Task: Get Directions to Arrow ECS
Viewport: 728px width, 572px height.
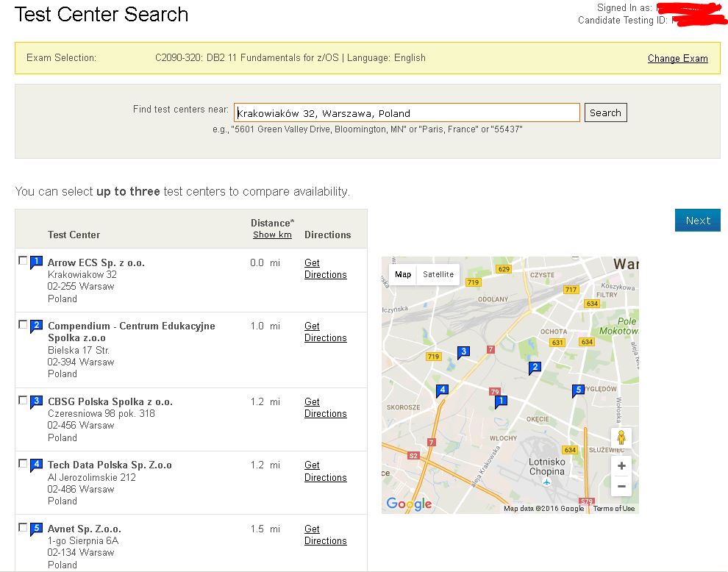Action: (326, 269)
